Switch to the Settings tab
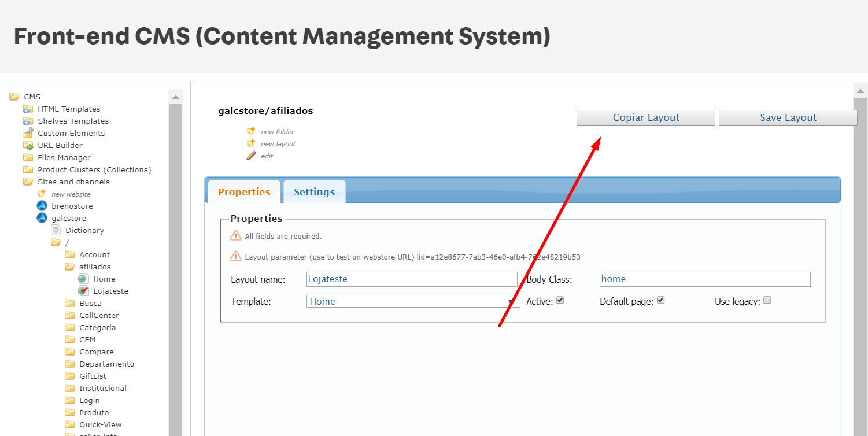The image size is (868, 436). [x=314, y=192]
